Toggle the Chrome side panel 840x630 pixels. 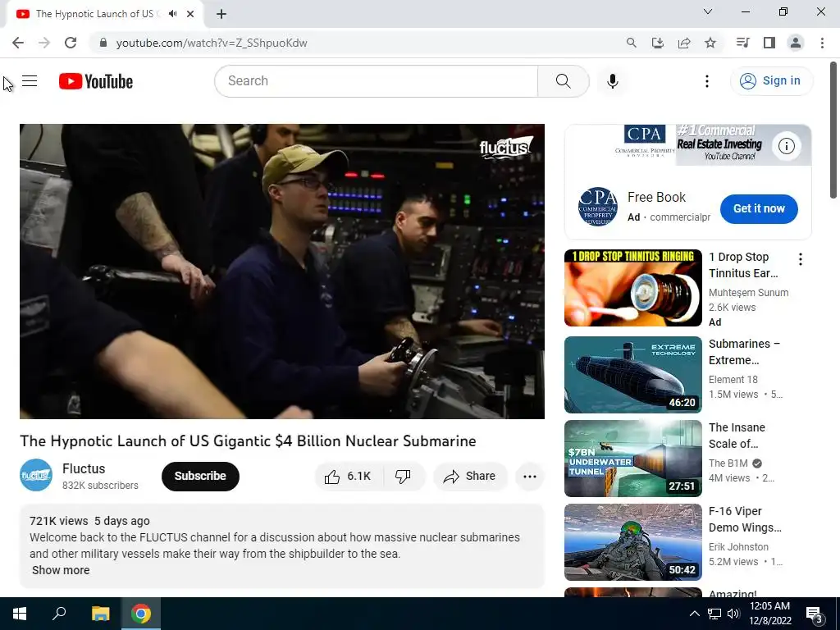pyautogui.click(x=769, y=43)
